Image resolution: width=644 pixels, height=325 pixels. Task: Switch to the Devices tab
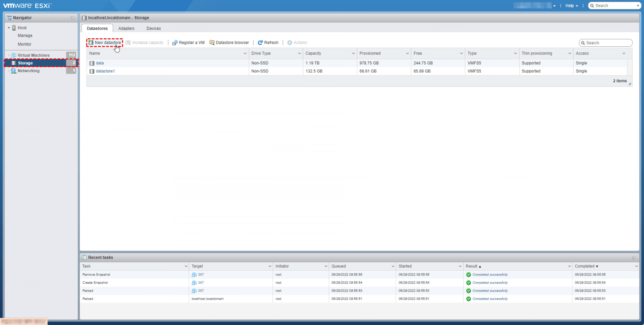tap(153, 29)
